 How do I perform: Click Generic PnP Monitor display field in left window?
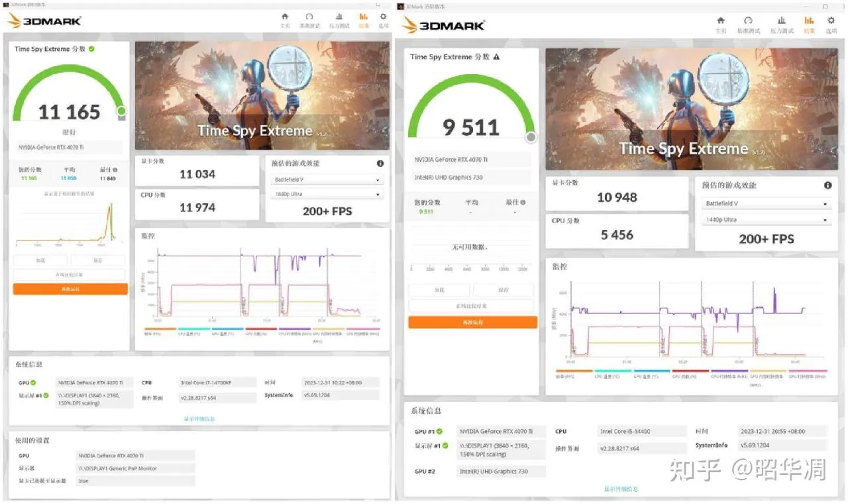coord(135,468)
